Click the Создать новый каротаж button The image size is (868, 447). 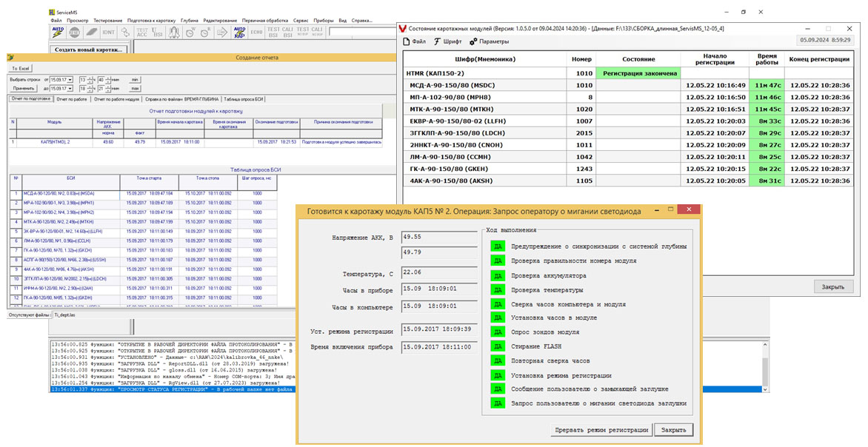click(x=88, y=50)
